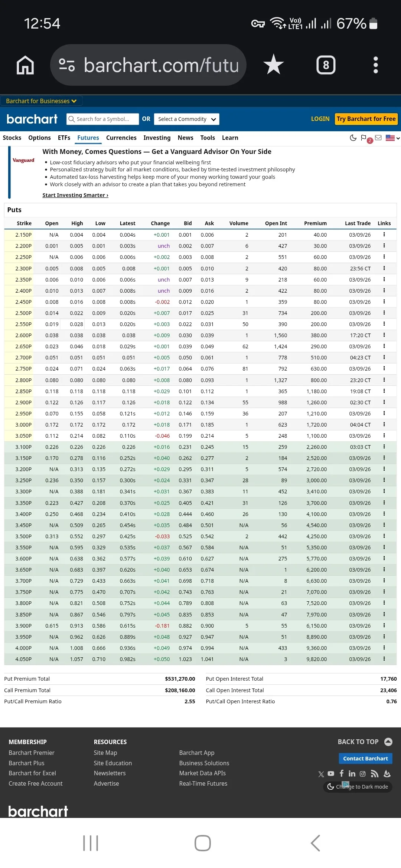Open links menu for 3.250P row
Viewport: 401px width, 868px height.
(384, 480)
